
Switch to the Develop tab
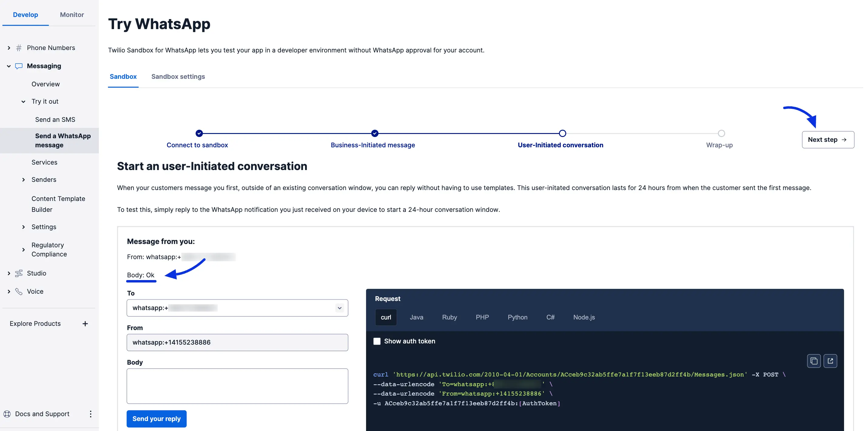point(25,15)
